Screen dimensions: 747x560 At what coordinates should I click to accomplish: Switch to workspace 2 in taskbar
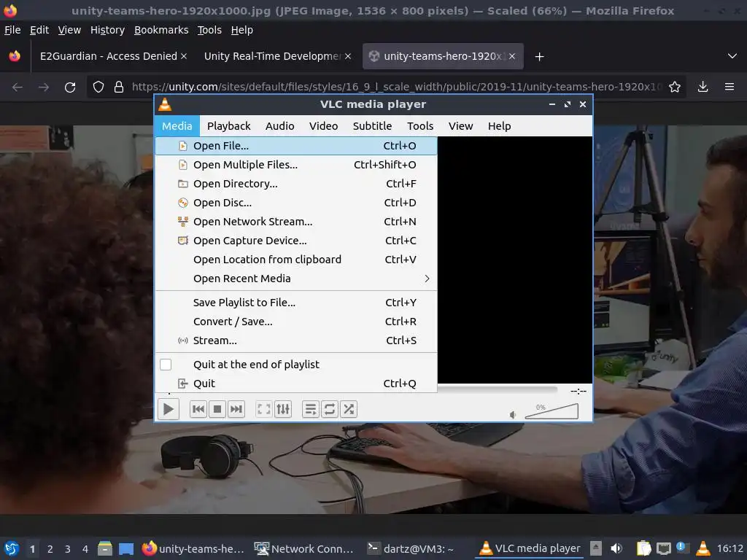(50, 549)
